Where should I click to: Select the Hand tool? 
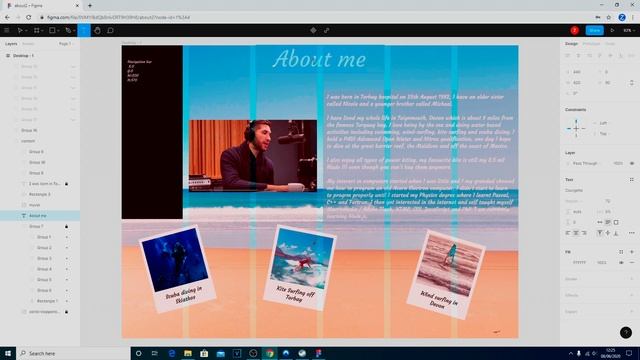coord(97,30)
